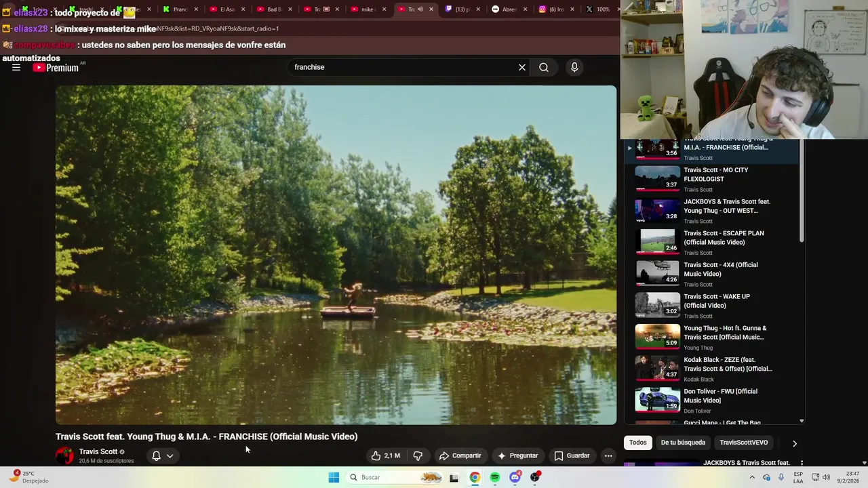Switch to the 'El Asa' YouTube tab
The image size is (868, 488).
pos(228,9)
